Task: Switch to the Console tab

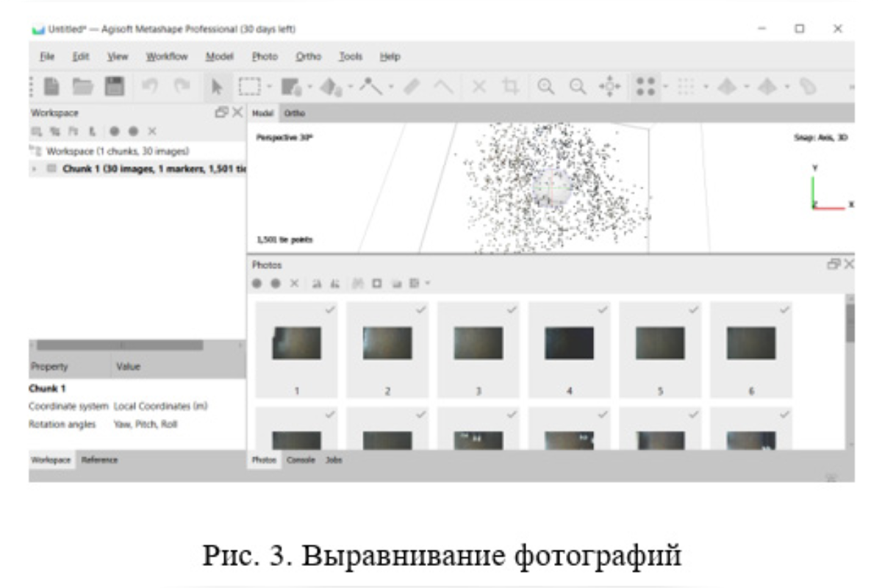Action: point(300,460)
